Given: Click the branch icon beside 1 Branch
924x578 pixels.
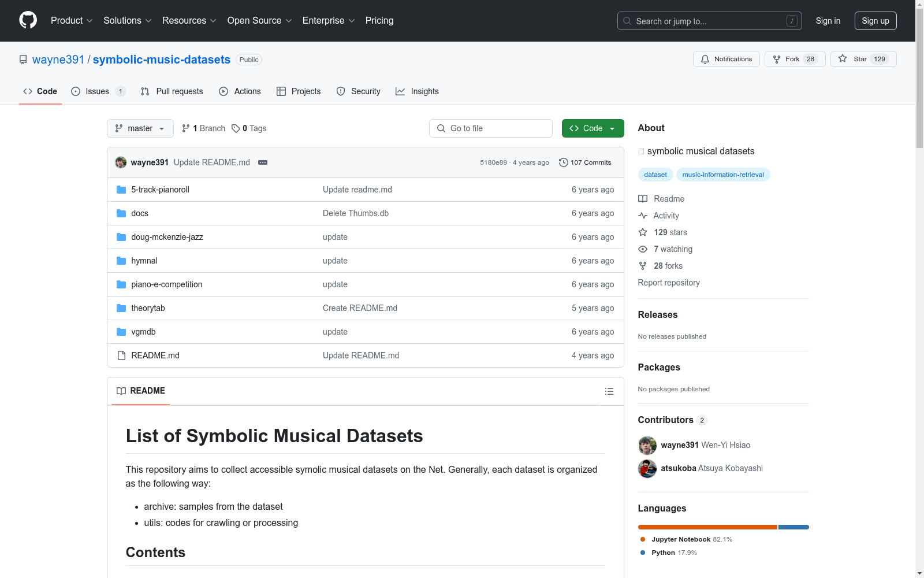Looking at the screenshot, I should (x=185, y=128).
